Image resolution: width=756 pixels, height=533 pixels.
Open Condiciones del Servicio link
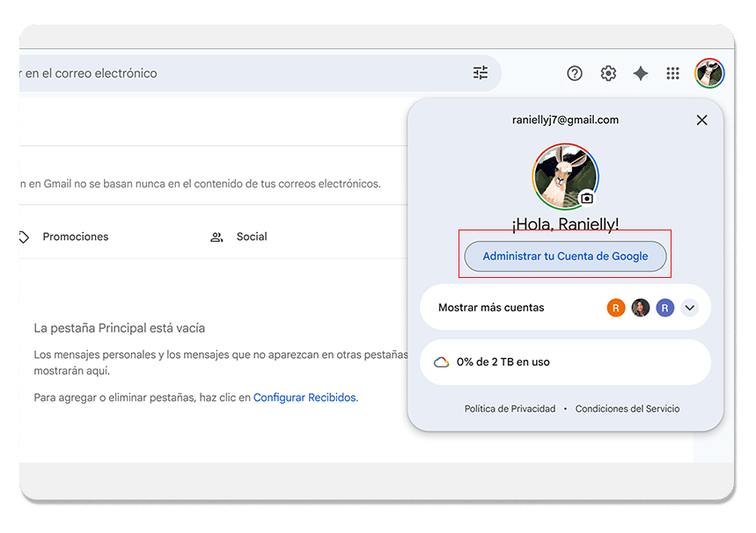point(628,409)
